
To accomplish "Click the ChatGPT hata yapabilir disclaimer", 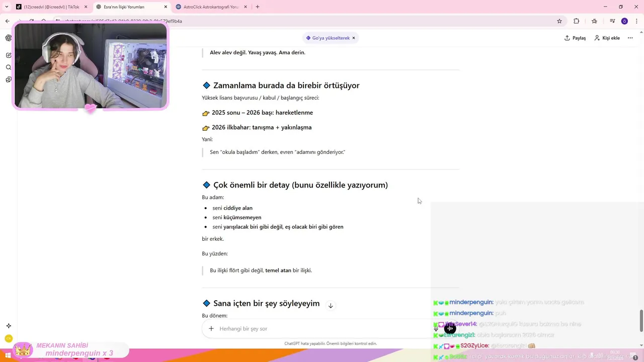I will coord(331,344).
